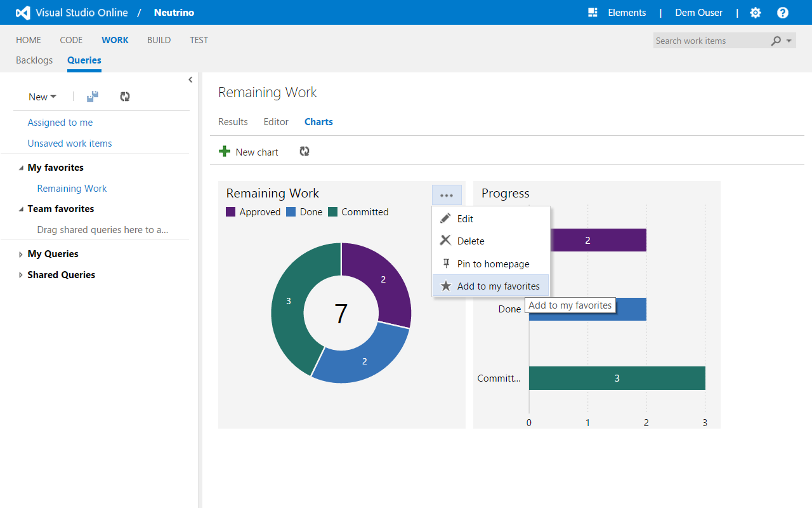Expand the My Queries folder
The height and width of the screenshot is (508, 812).
point(21,255)
